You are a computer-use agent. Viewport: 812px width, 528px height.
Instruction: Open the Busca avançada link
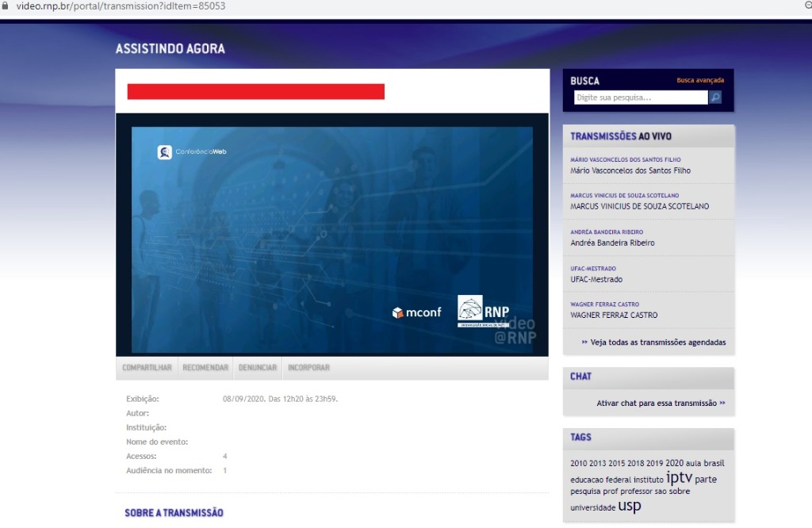[x=699, y=80]
